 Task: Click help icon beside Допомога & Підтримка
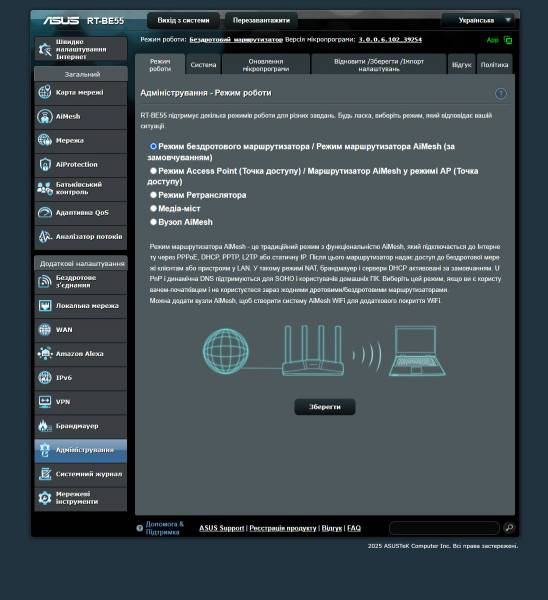click(140, 528)
